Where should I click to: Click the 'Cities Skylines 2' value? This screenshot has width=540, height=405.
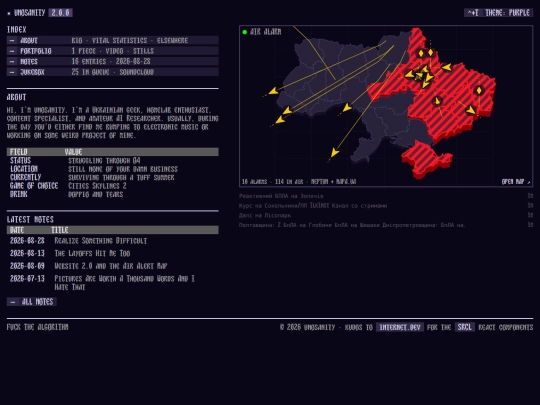click(97, 186)
